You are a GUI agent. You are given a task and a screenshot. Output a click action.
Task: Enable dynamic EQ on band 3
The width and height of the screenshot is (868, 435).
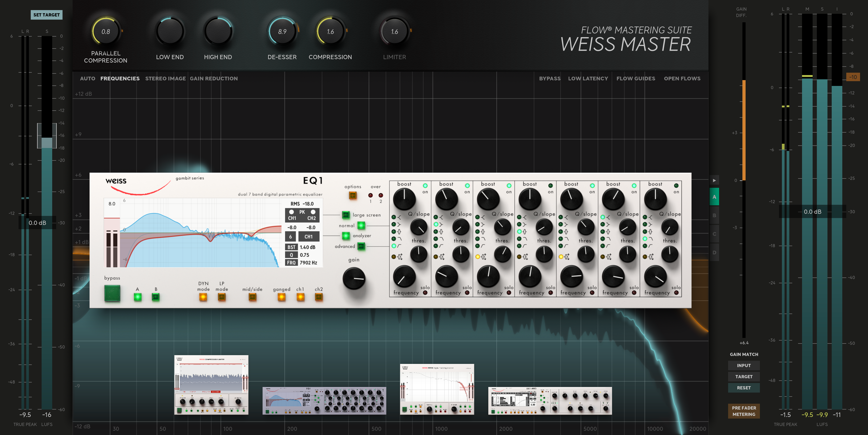pyautogui.click(x=477, y=257)
